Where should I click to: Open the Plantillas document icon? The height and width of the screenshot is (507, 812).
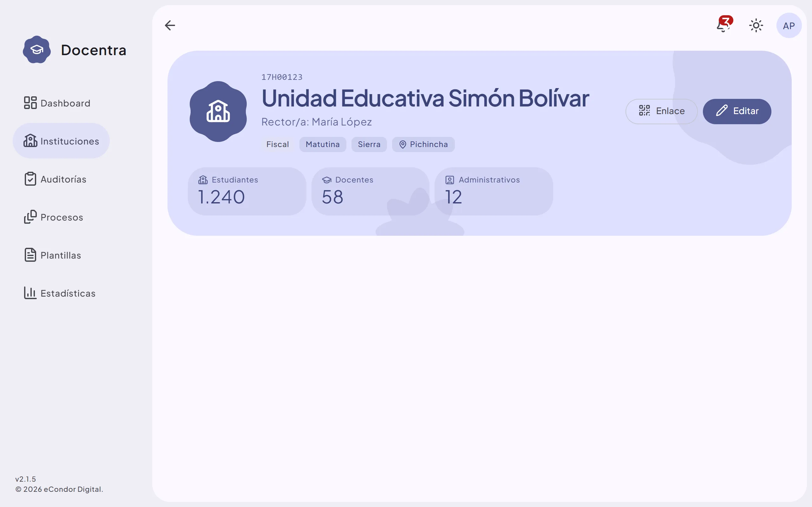[x=30, y=255]
